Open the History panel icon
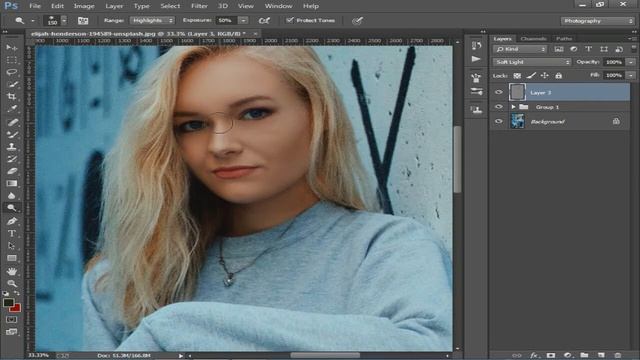 click(x=476, y=45)
